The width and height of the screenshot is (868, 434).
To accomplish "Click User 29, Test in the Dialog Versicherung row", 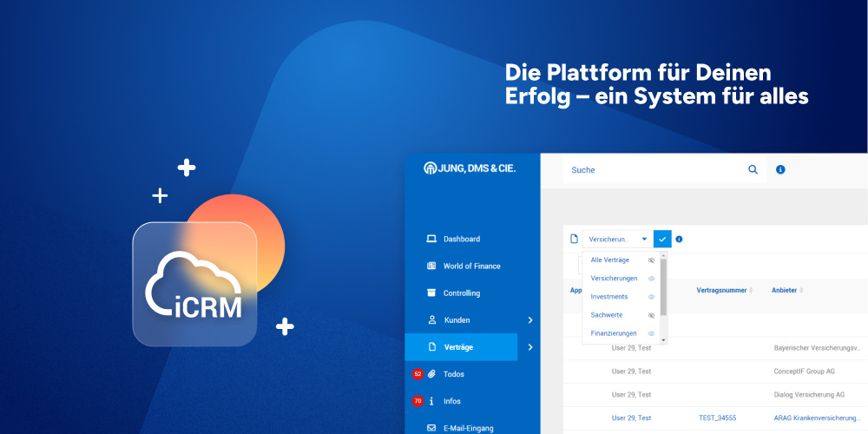I will pos(631,395).
